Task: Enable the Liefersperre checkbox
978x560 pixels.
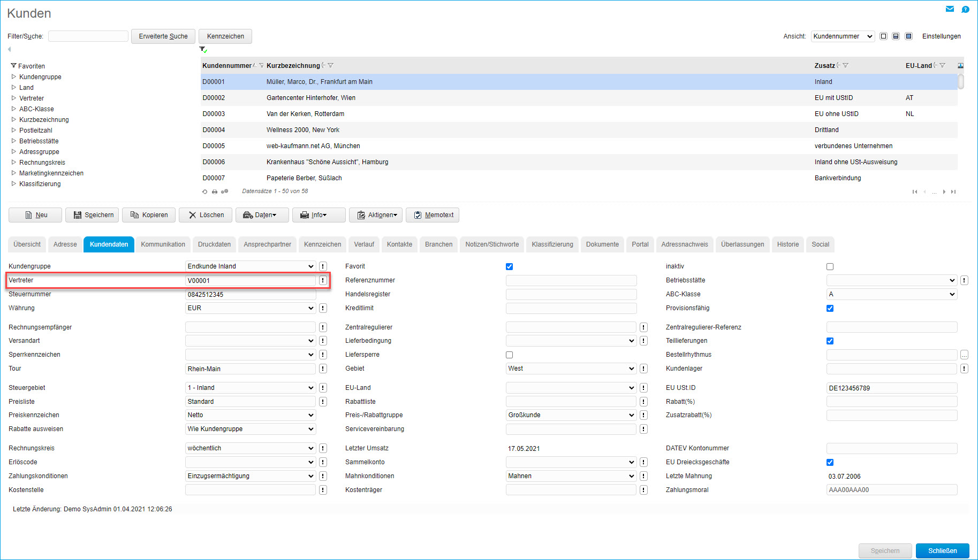Action: (x=509, y=355)
